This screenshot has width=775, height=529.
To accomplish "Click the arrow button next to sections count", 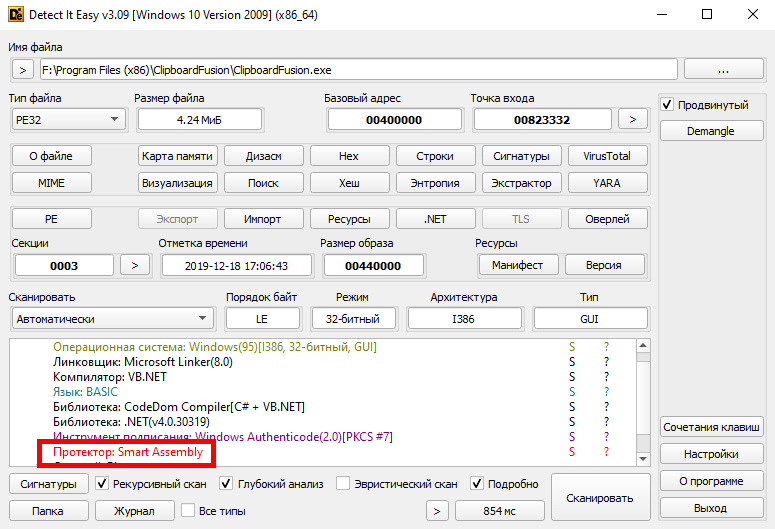I will click(x=135, y=265).
